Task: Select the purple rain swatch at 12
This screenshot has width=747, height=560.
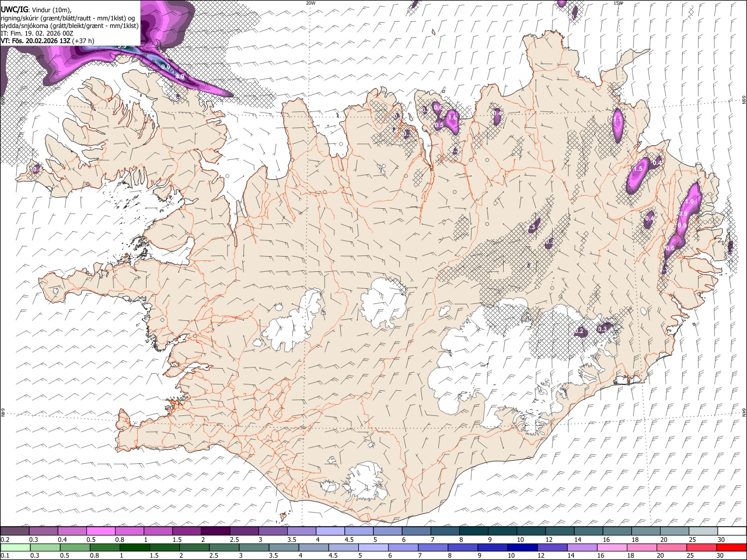Action: click(x=553, y=547)
